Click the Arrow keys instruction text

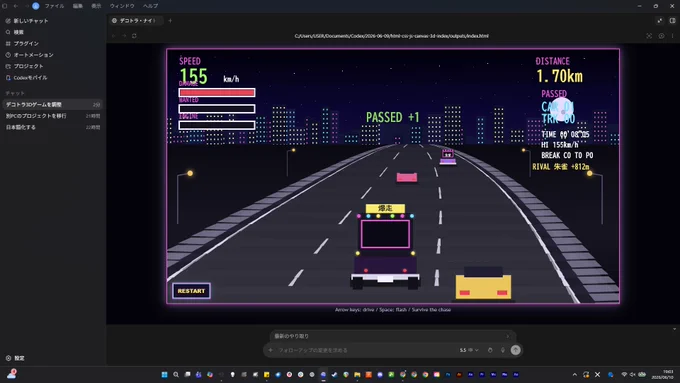393,310
